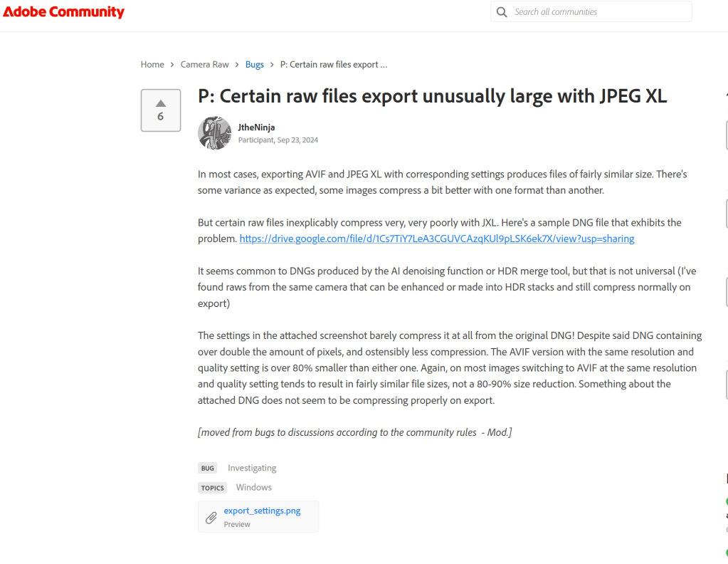The height and width of the screenshot is (564, 728).
Task: Open the Windows topic tag
Action: pyautogui.click(x=254, y=487)
